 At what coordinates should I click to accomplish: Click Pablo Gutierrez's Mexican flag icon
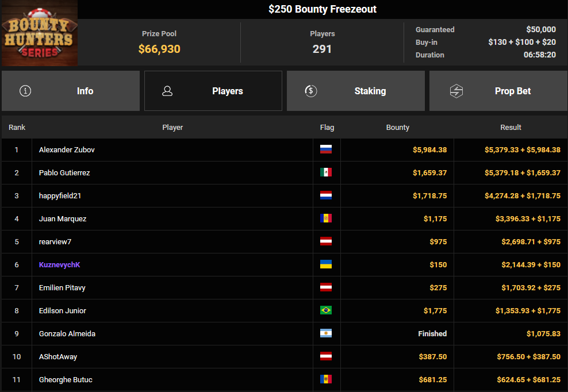coord(326,172)
